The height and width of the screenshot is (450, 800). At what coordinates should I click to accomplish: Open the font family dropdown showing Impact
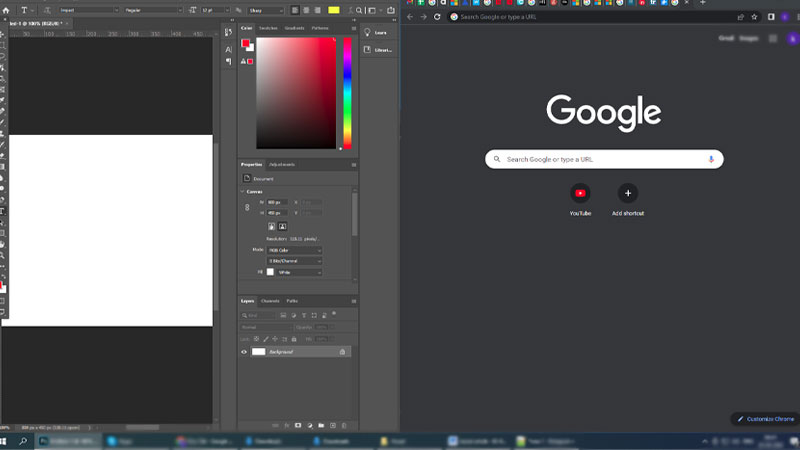click(88, 10)
